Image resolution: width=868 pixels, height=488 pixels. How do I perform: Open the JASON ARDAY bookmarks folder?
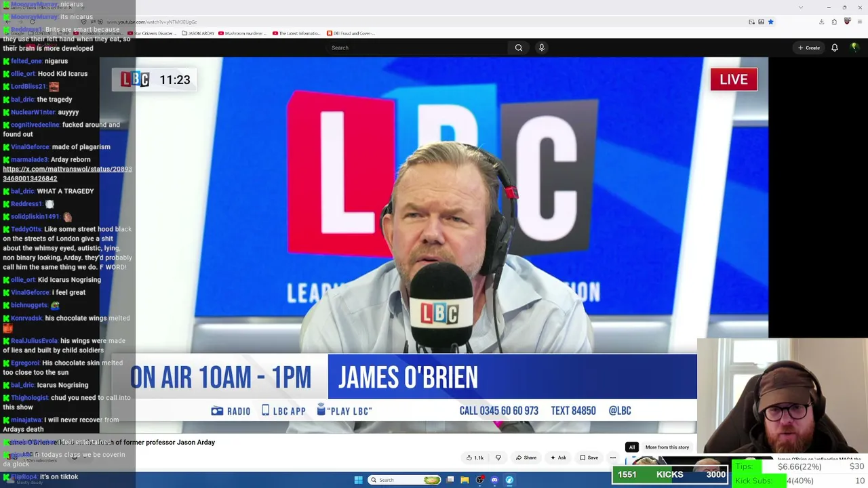coord(198,33)
